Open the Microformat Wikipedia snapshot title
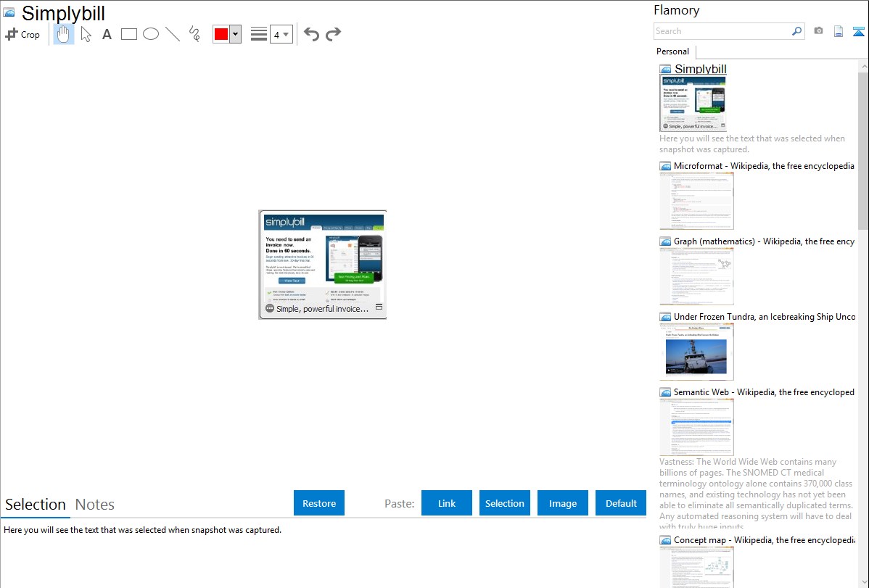Viewport: 869px width, 588px height. tap(764, 166)
